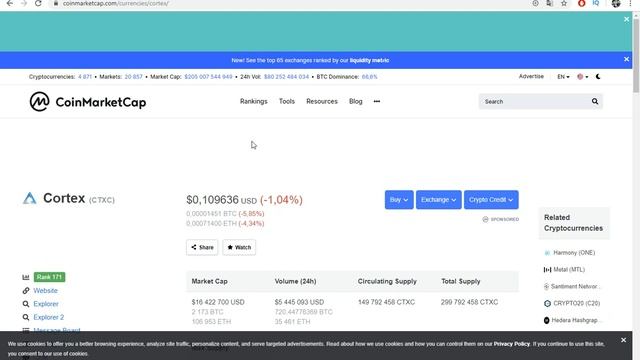The image size is (640, 360).
Task: Open Privacy Policy link in cookie bar
Action: (x=511, y=344)
